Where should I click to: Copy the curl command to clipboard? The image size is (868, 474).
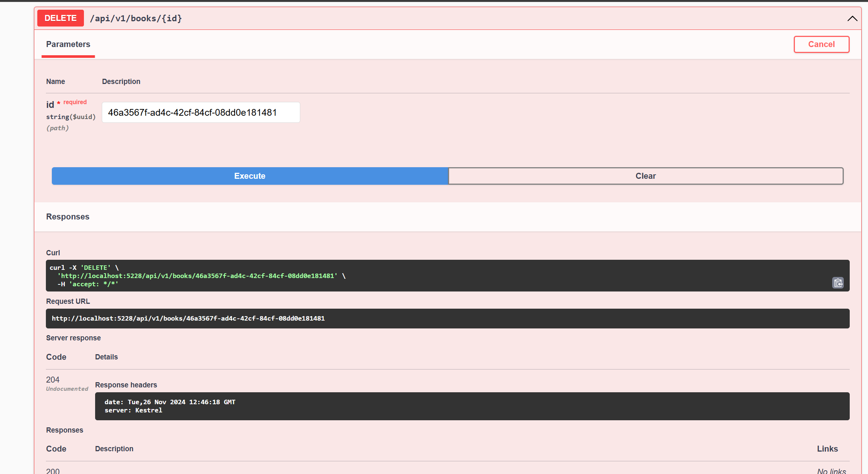tap(838, 283)
